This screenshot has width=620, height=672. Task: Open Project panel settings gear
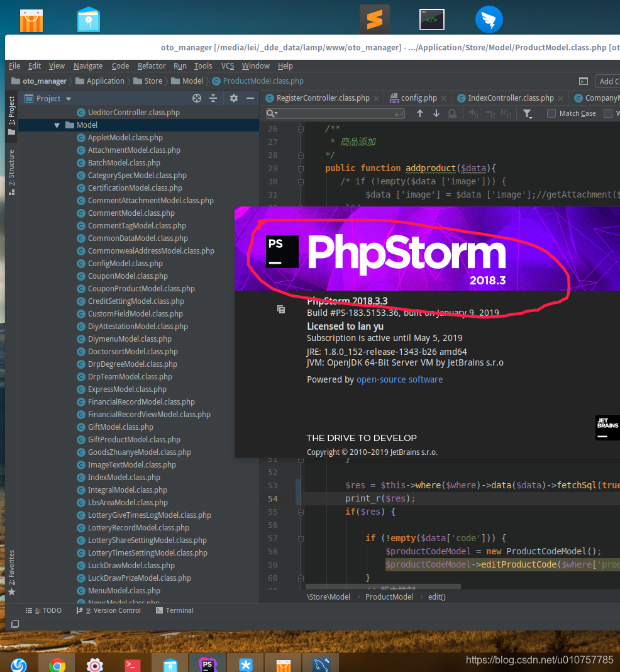pos(234,99)
